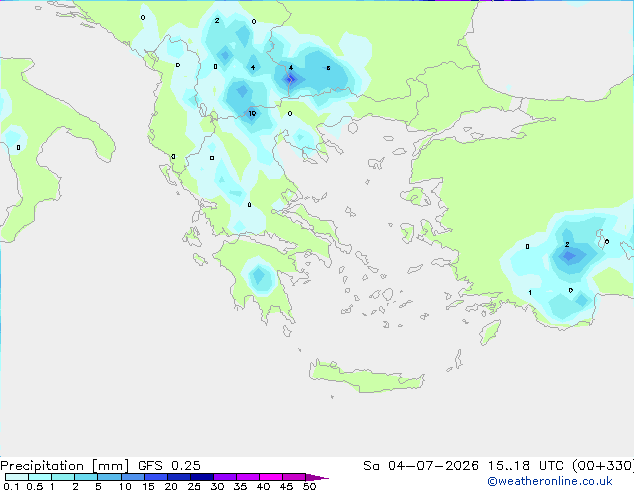Click the 0.1–0.5 mm palest legend swatch
634x490 pixels.
coord(17,477)
